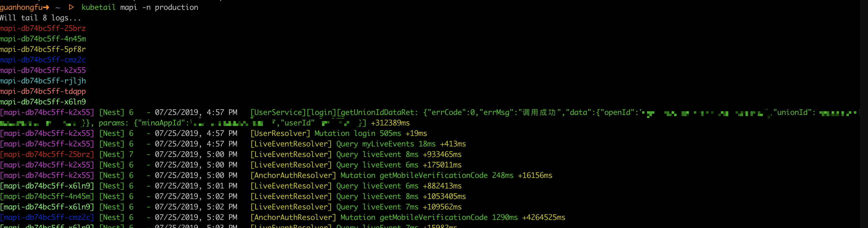Click the myLiveEvents query name
Image resolution: width=868 pixels, height=228 pixels.
(388, 144)
